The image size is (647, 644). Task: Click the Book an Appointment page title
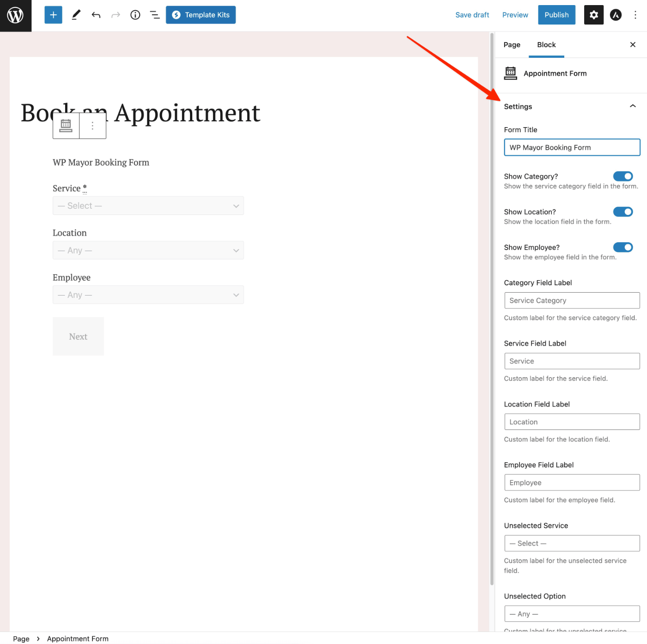click(x=140, y=113)
